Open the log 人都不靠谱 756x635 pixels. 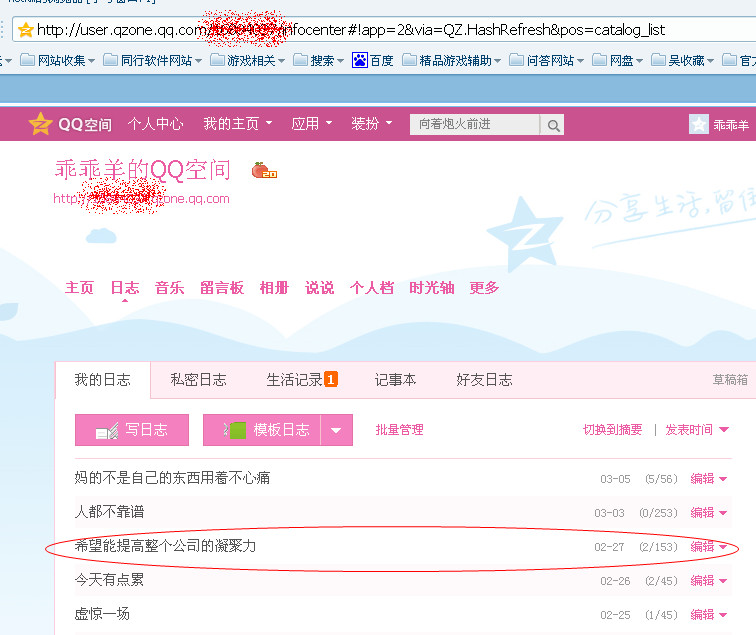[x=109, y=512]
